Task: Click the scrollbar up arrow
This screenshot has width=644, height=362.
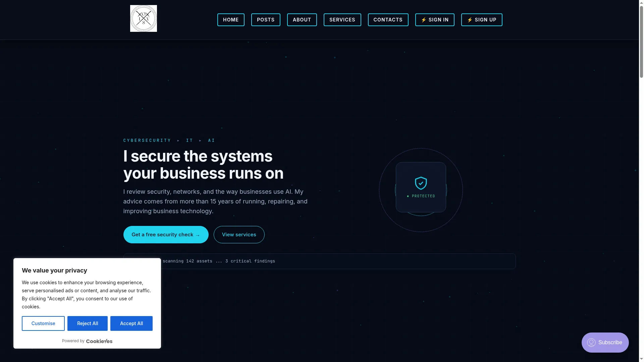Action: [641, 2]
